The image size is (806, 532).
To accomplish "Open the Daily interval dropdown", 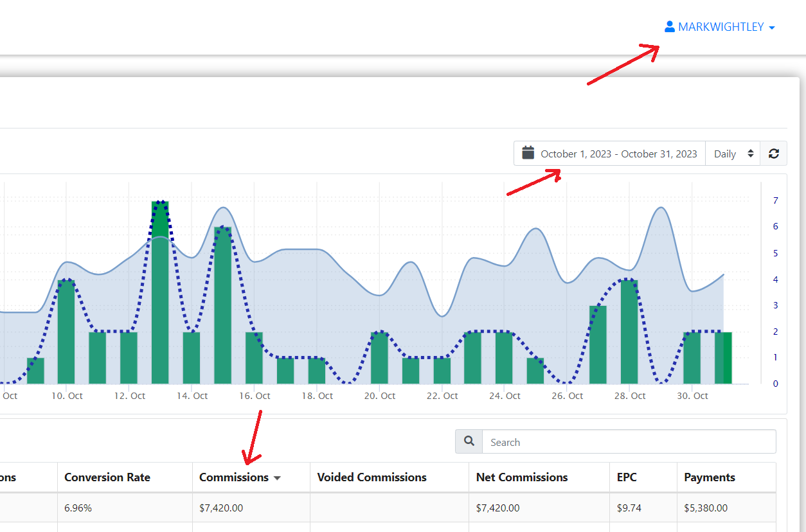I will (x=733, y=154).
